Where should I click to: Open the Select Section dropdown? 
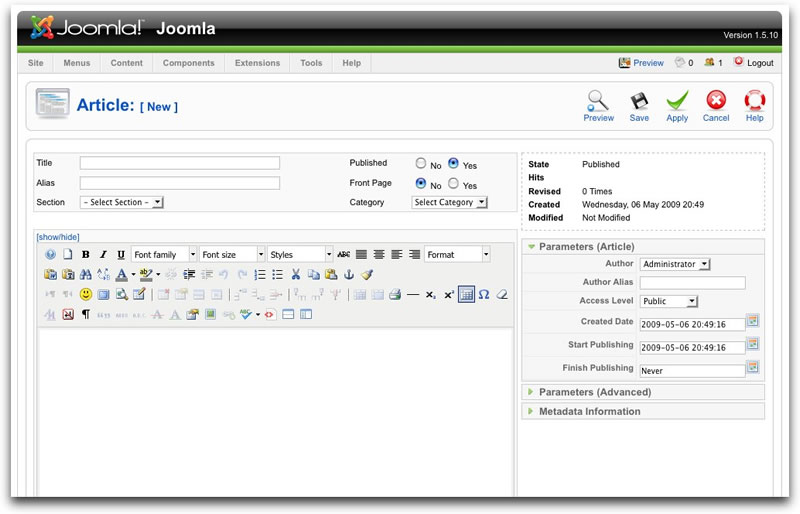(x=121, y=202)
